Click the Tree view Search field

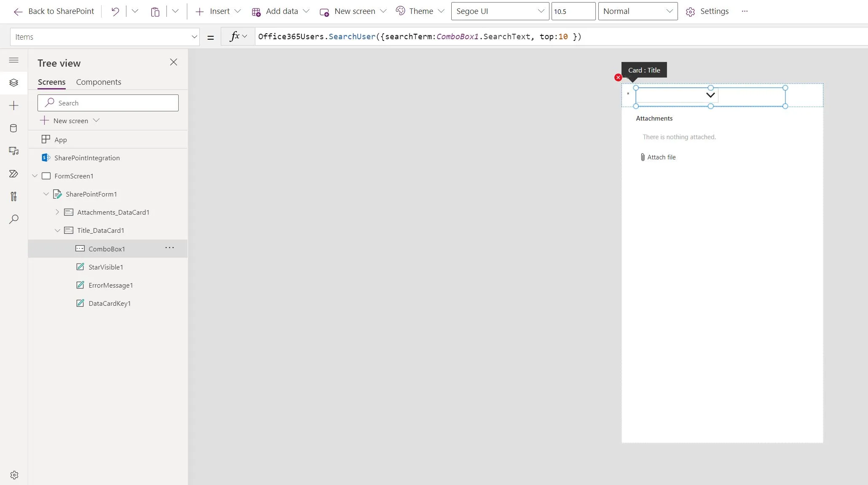108,103
